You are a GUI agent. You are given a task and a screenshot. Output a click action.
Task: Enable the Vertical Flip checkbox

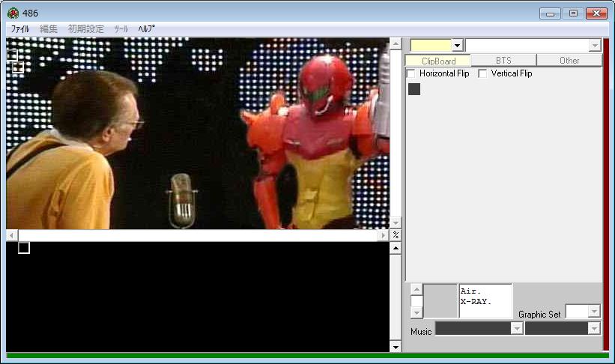pos(482,73)
